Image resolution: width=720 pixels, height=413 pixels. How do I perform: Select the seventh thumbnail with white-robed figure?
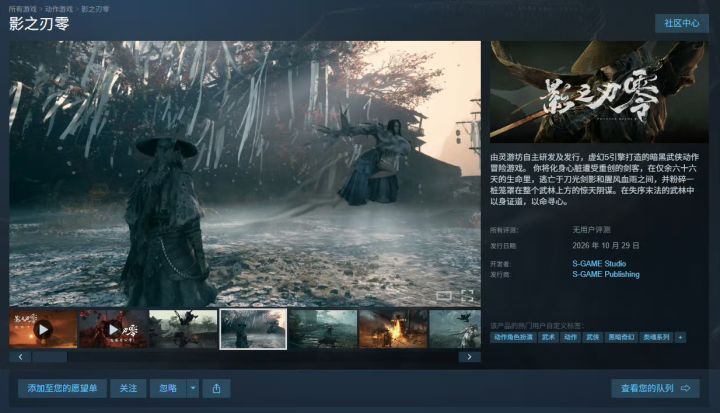click(x=455, y=329)
